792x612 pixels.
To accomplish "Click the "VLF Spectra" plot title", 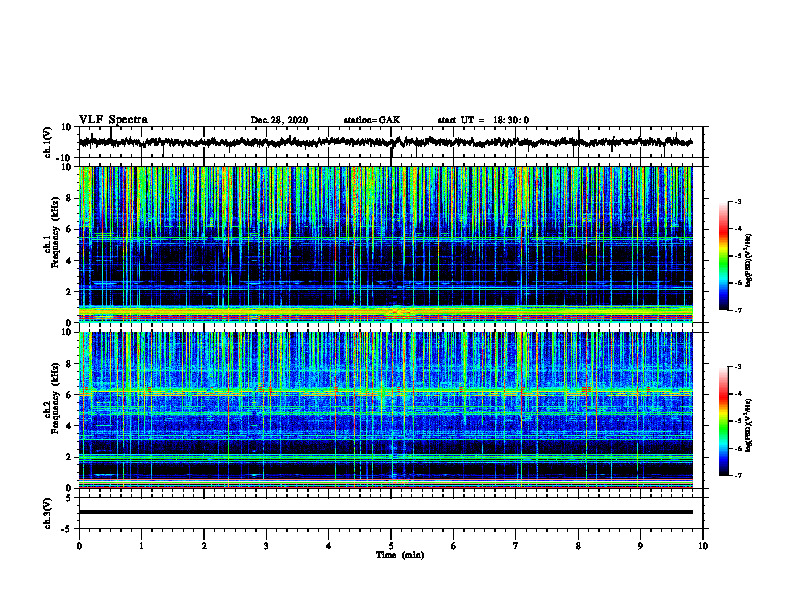I will click(113, 120).
